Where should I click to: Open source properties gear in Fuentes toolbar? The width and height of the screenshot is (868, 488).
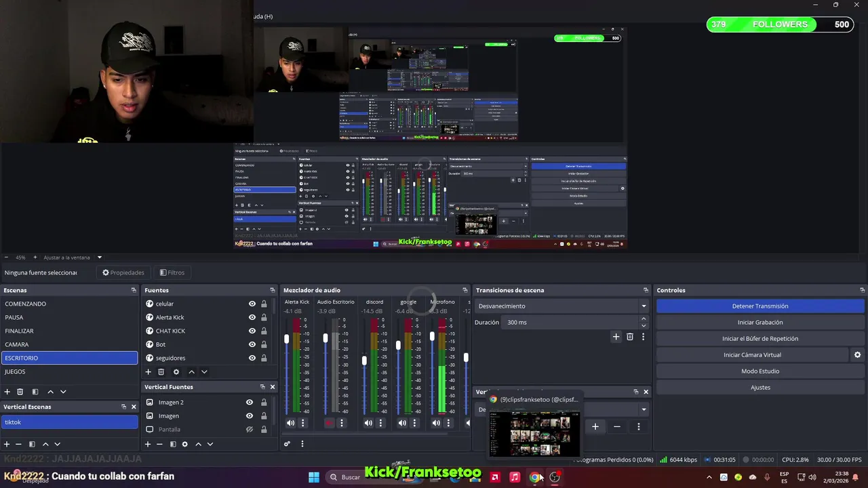176,372
